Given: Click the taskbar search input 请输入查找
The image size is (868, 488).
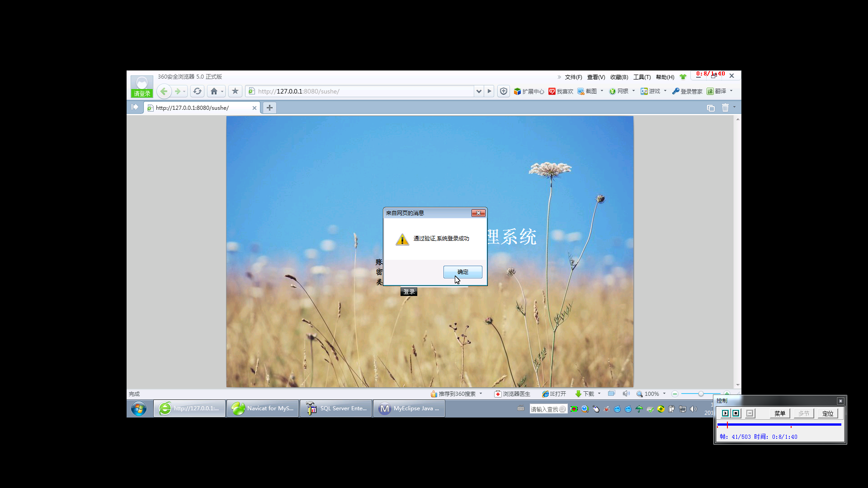Looking at the screenshot, I should 548,409.
